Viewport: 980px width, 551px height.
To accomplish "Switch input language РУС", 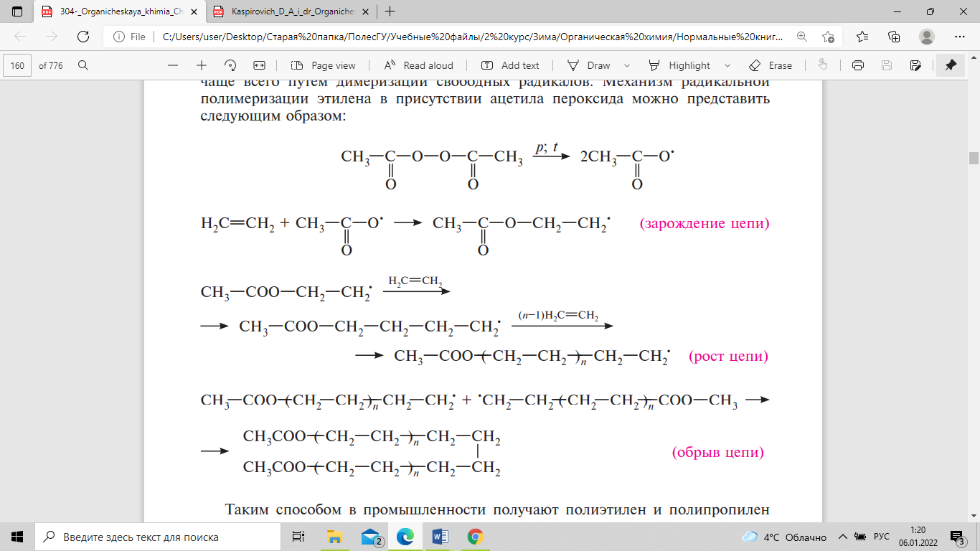I will [x=881, y=537].
